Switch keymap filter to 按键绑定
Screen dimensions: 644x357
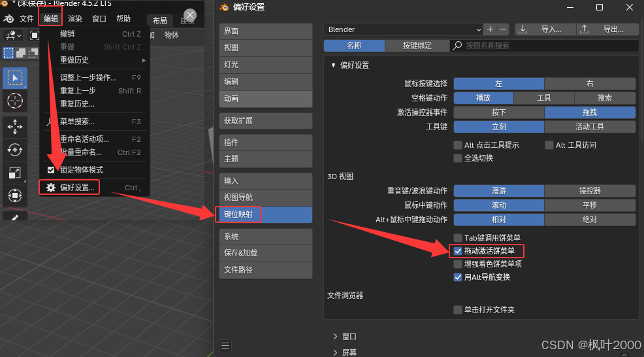click(x=417, y=46)
